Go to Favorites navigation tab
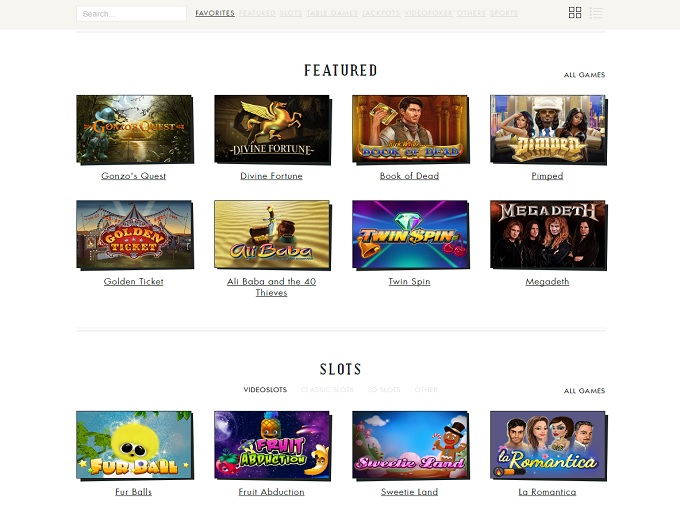Viewport: 680px width, 511px height. (x=215, y=13)
